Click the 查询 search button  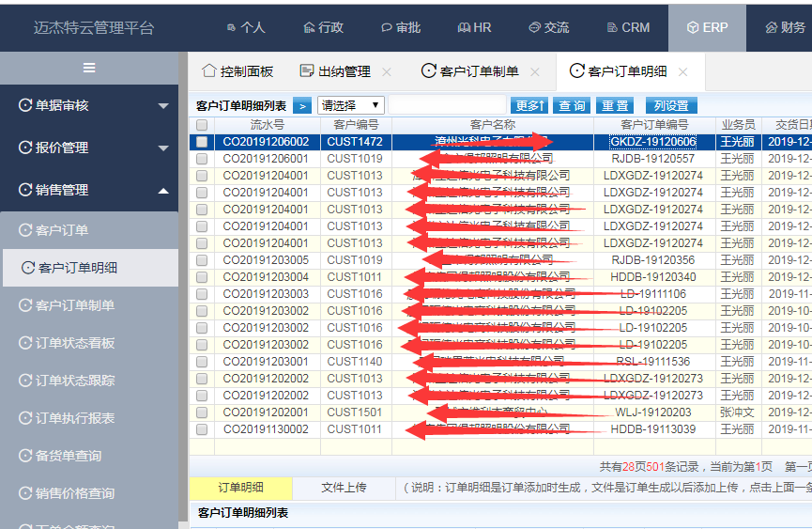click(x=571, y=106)
